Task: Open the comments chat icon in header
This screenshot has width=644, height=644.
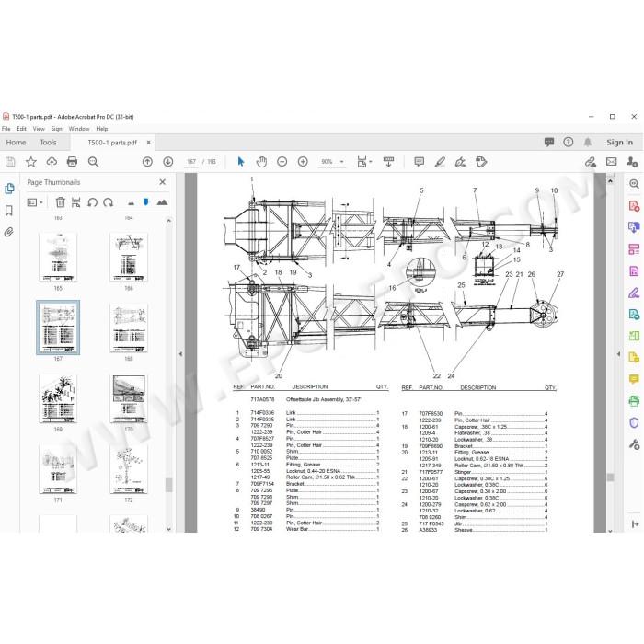Action: (x=549, y=143)
